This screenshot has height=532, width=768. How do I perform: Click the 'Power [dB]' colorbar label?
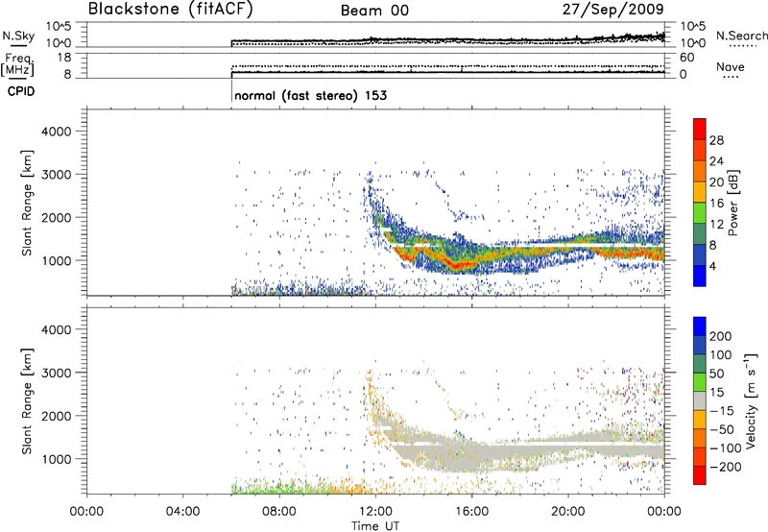tap(732, 203)
